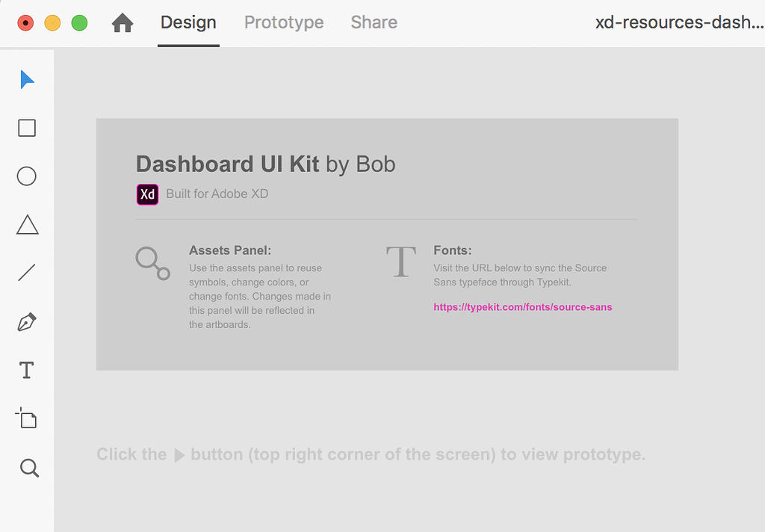765x532 pixels.
Task: Click the Home icon
Action: tap(122, 22)
